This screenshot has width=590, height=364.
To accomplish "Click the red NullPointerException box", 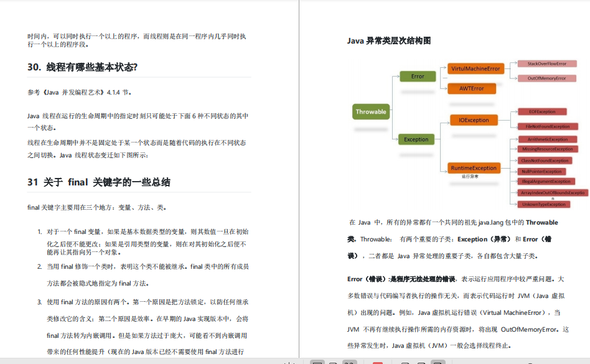I will click(541, 172).
